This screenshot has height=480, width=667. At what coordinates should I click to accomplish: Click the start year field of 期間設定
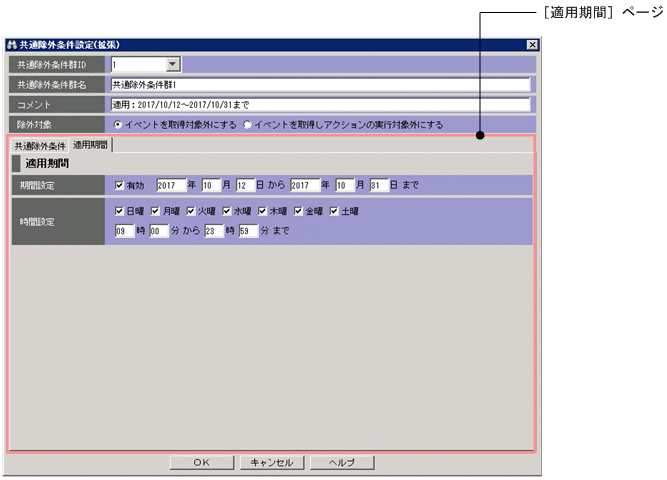pyautogui.click(x=171, y=185)
